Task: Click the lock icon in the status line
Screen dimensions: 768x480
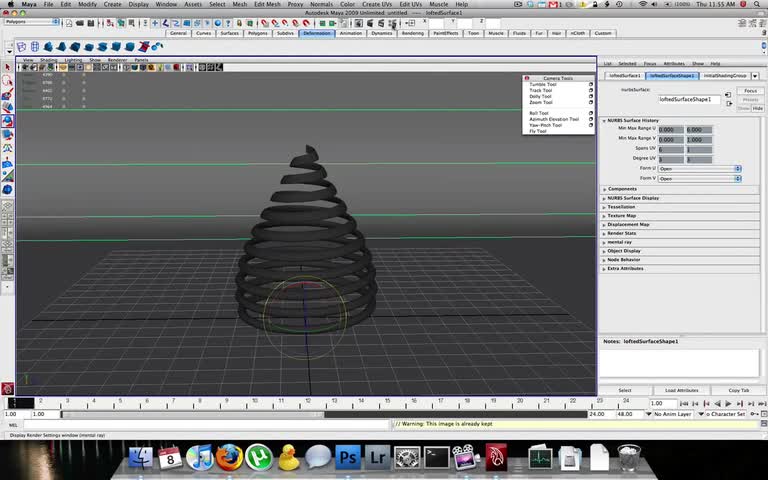Action: click(239, 23)
